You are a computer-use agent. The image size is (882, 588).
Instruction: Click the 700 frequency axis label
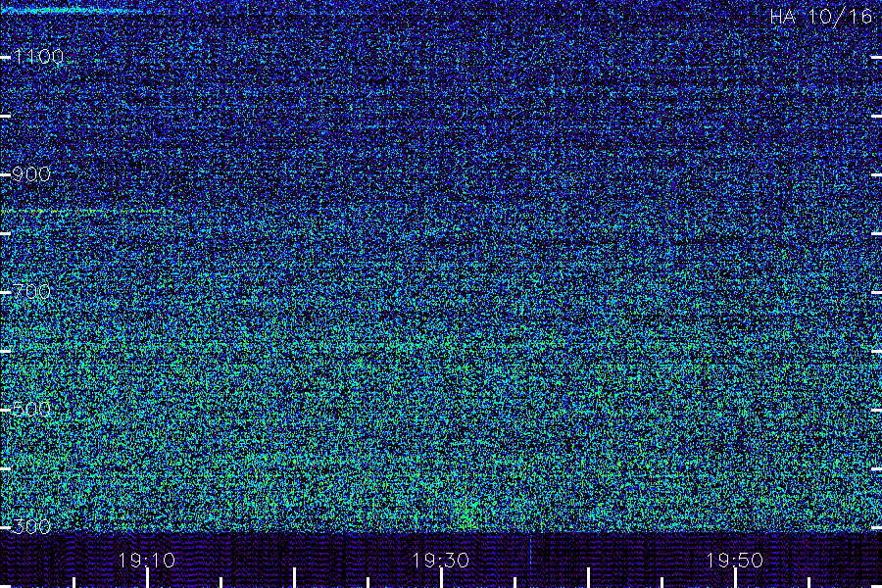pyautogui.click(x=31, y=291)
